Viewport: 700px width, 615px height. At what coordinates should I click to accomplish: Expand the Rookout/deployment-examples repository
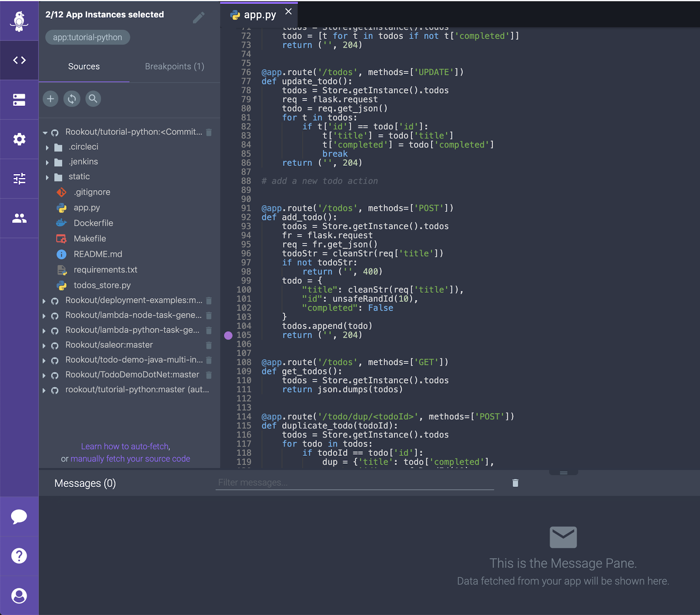point(44,301)
